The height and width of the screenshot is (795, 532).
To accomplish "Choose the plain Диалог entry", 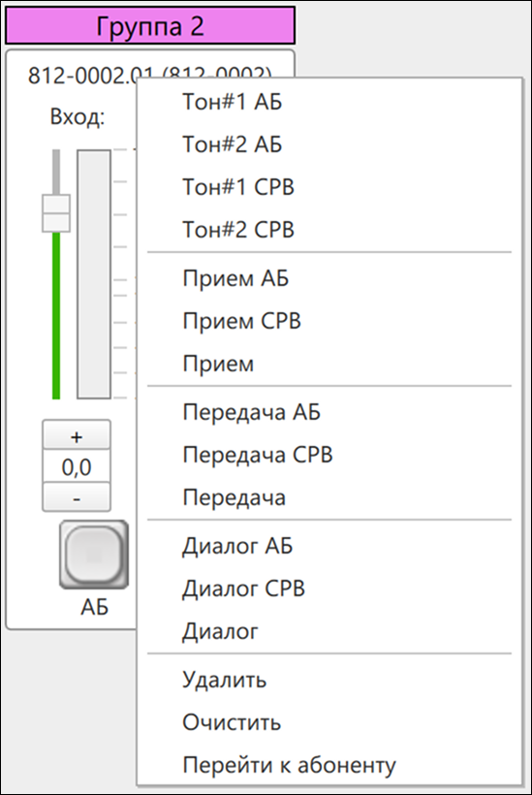I will [329, 631].
